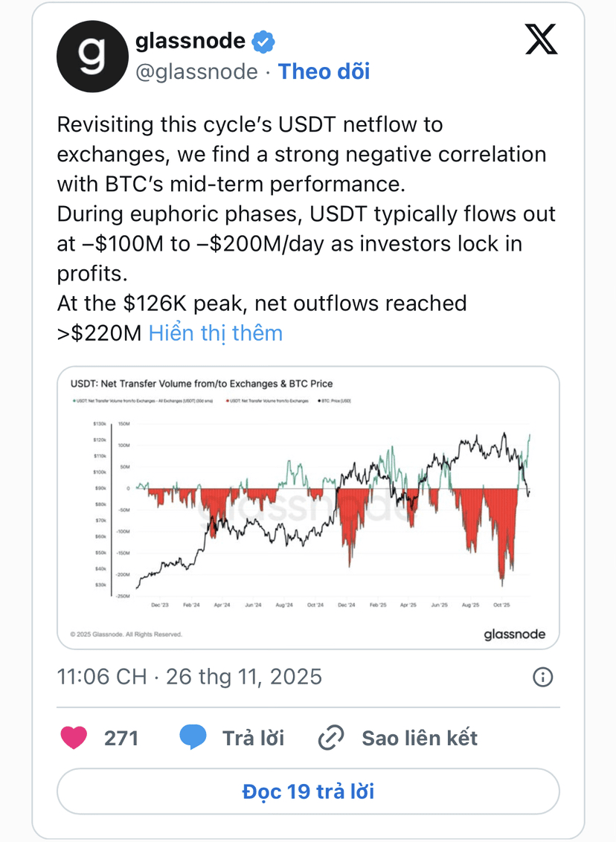Click the green 30d SMA legend marker
616x842 pixels.
72,400
